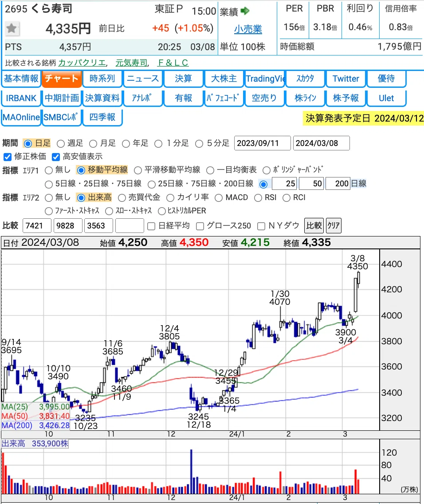
Task: Open the 株予報 tab
Action: point(345,98)
